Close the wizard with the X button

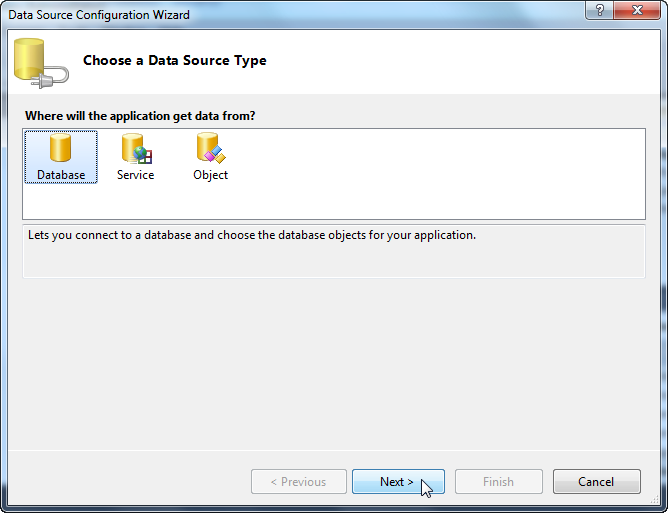[637, 10]
